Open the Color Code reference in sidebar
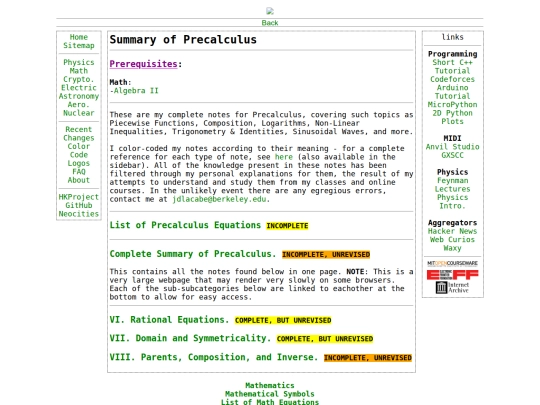540x405 pixels. click(79, 150)
